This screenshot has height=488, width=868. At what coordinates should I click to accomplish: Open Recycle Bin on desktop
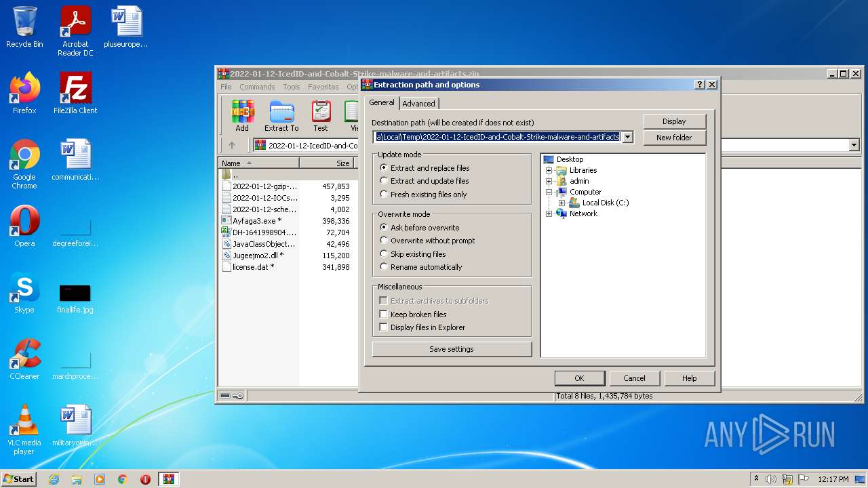coord(24,27)
